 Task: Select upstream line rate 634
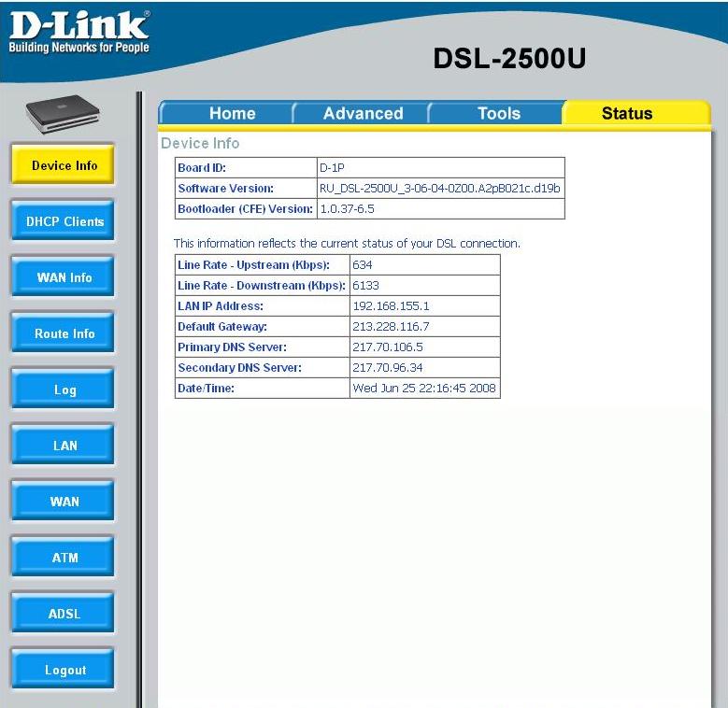point(363,265)
